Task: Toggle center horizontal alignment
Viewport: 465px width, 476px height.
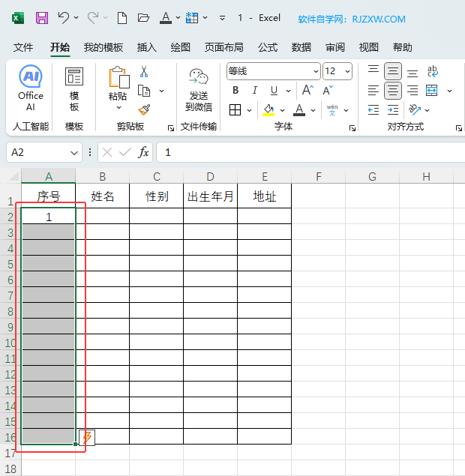Action: 393,91
